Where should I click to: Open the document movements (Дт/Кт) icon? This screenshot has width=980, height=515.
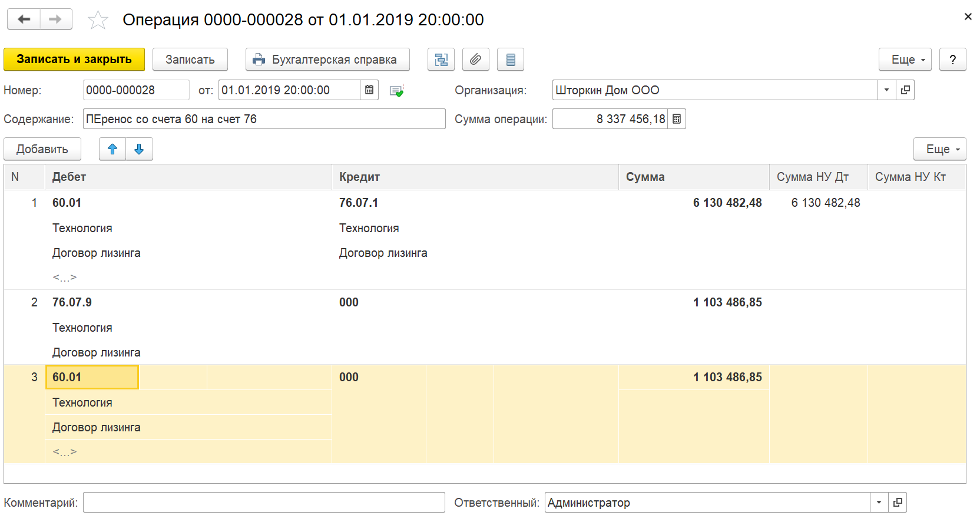[x=441, y=60]
